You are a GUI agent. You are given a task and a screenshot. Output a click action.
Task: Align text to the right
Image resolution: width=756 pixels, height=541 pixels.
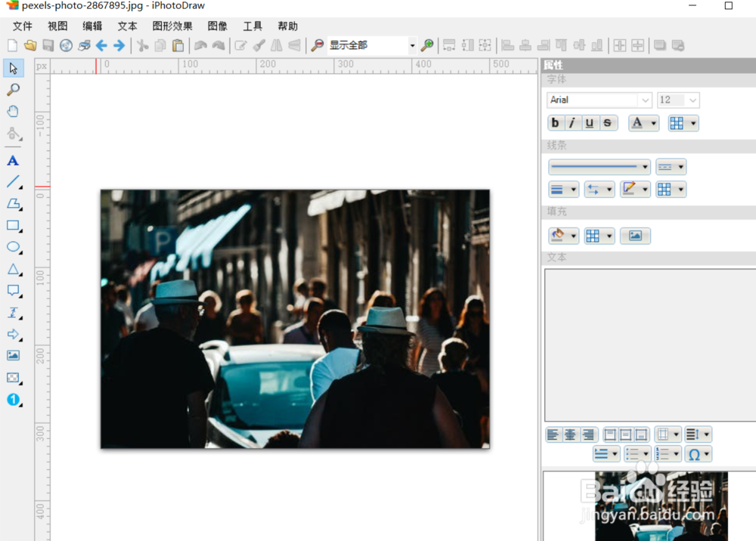(588, 434)
